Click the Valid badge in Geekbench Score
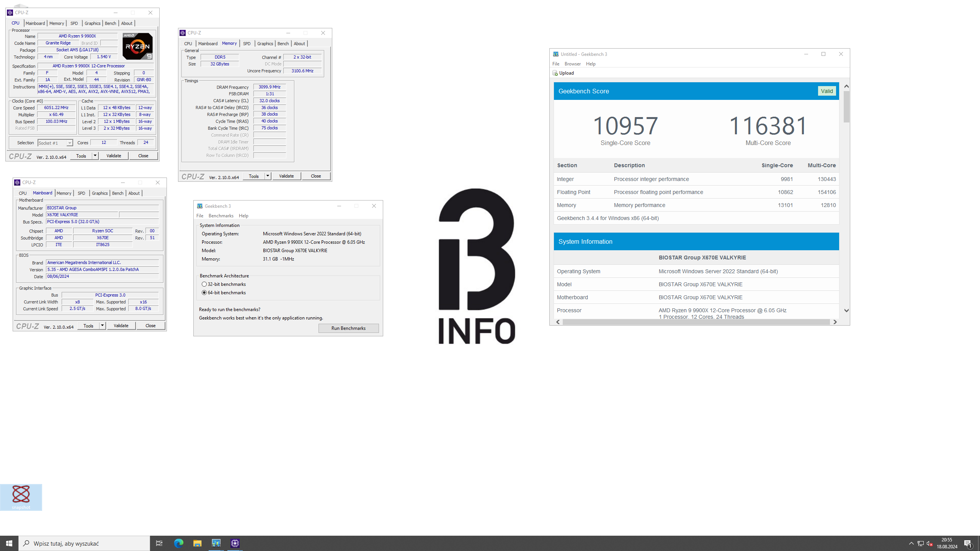Screen dimensions: 980x551 tap(826, 91)
